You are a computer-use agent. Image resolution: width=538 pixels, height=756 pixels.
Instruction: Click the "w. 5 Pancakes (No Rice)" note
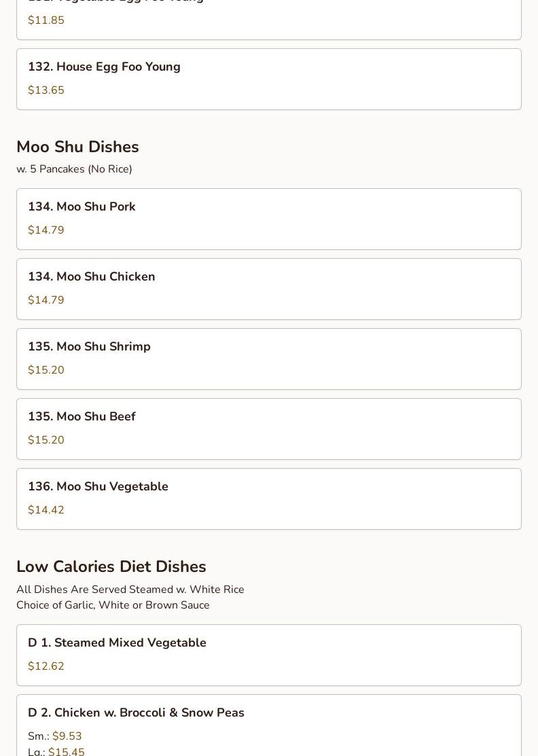(74, 169)
